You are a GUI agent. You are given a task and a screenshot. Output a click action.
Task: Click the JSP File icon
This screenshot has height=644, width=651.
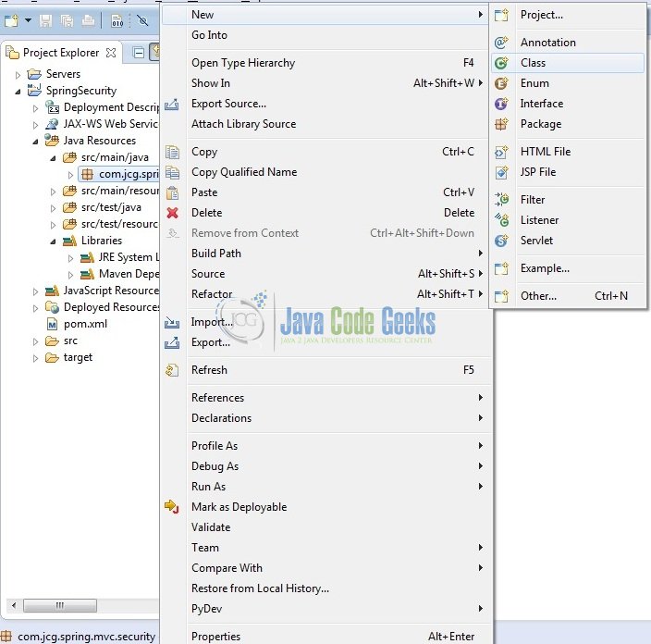pyautogui.click(x=501, y=172)
